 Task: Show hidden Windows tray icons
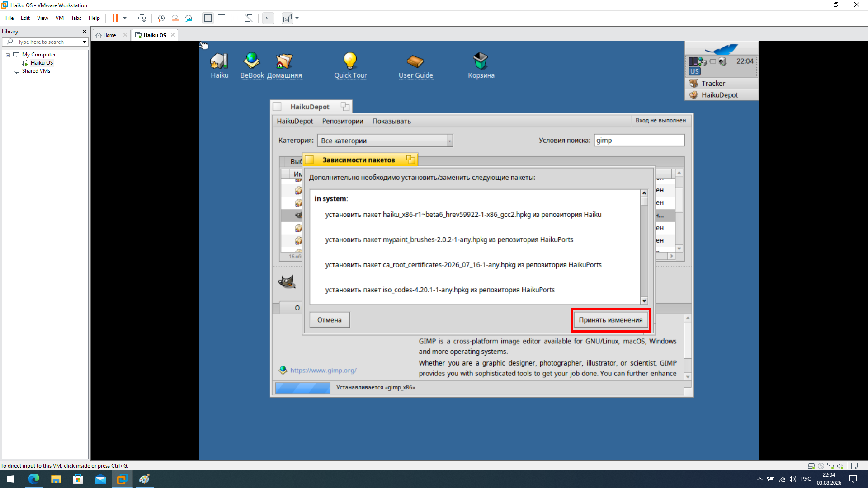(x=759, y=479)
